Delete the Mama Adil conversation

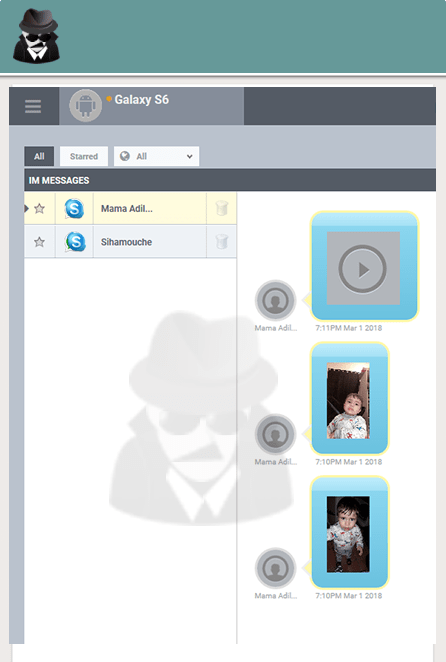coord(221,208)
